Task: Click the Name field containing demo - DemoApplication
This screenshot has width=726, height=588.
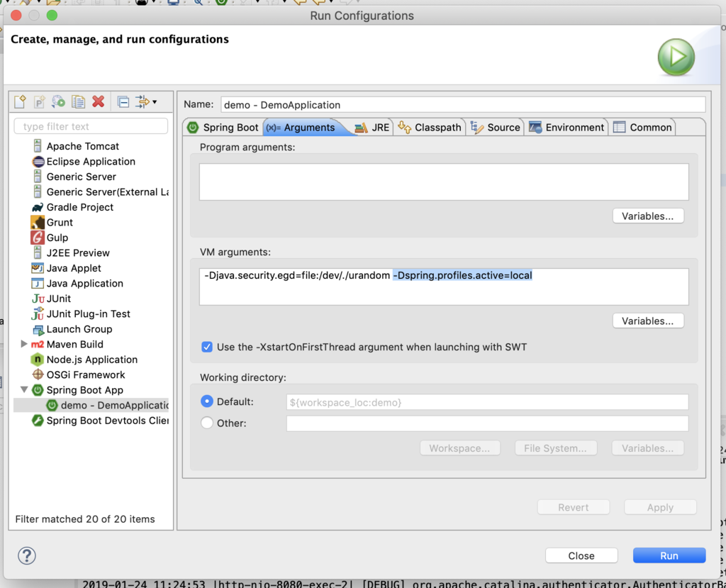Action: click(x=463, y=105)
